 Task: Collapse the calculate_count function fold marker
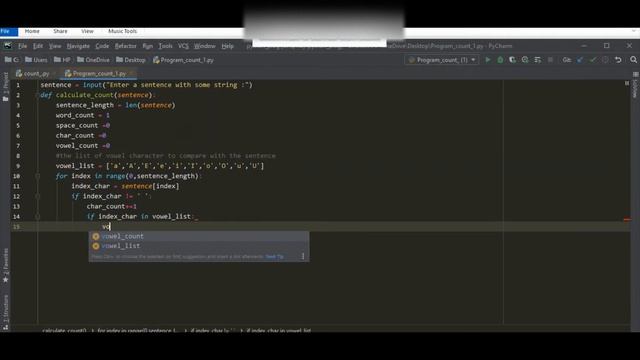(37, 95)
